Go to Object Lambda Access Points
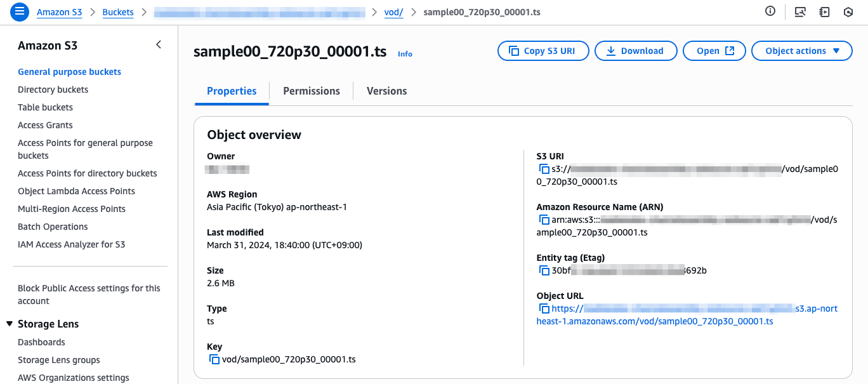This screenshot has height=384, width=868. [x=76, y=191]
